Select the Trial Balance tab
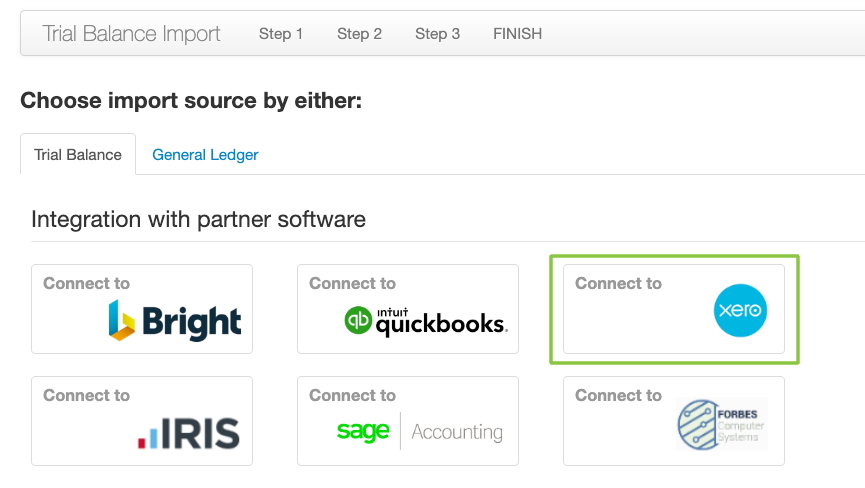This screenshot has height=488, width=865. pos(78,154)
